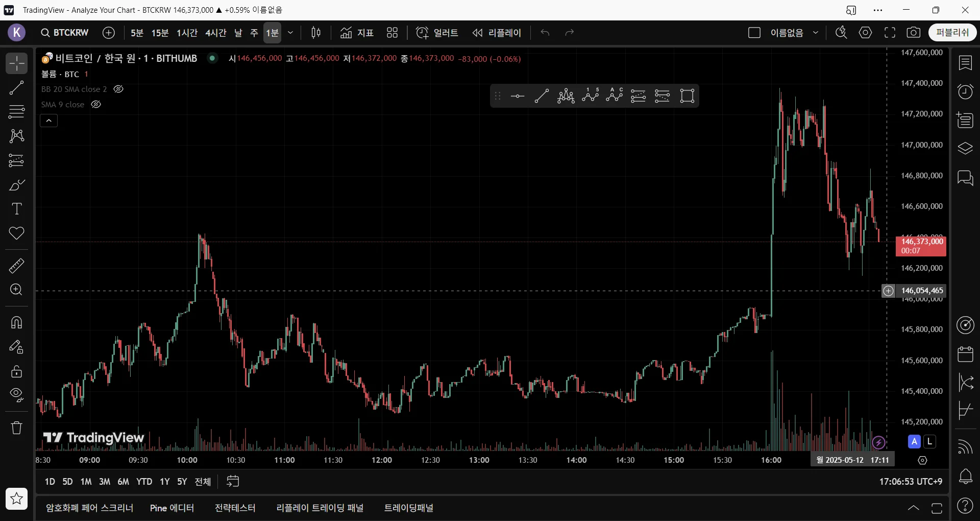Screen dimensions: 980x521
Task: Select the ruler measure tool
Action: tap(17, 266)
